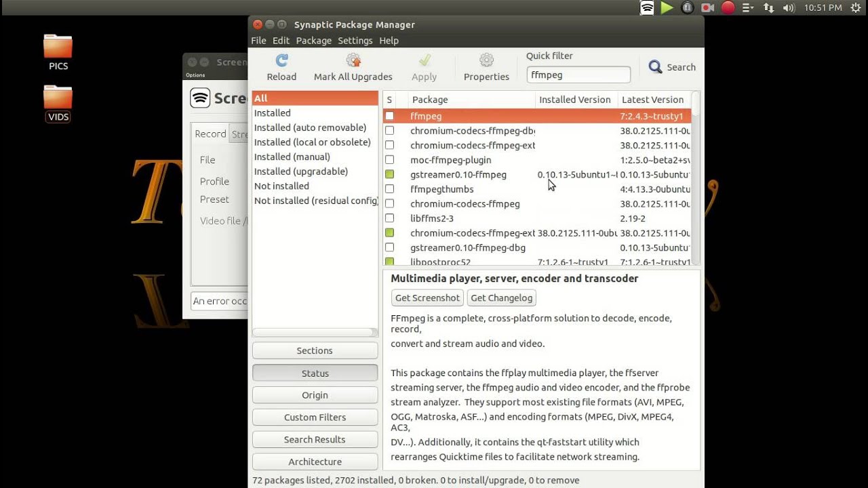This screenshot has width=868, height=488.
Task: Open the Settings menu
Action: click(x=355, y=41)
